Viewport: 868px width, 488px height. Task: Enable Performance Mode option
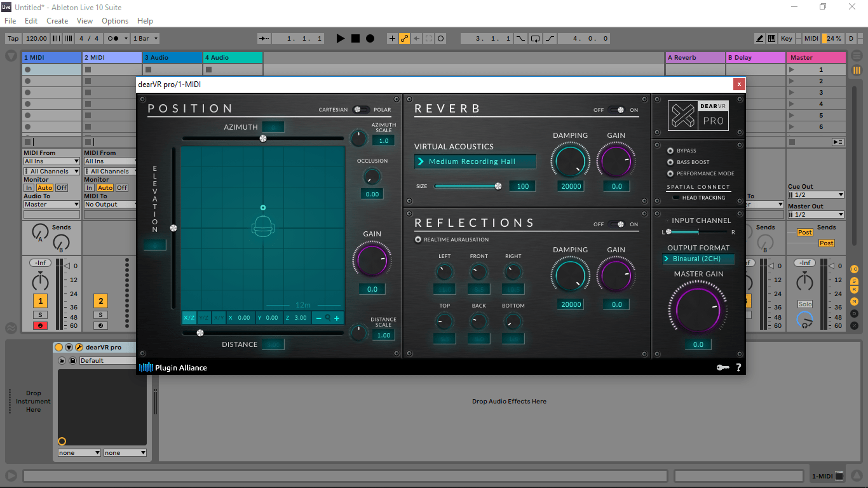click(x=670, y=173)
